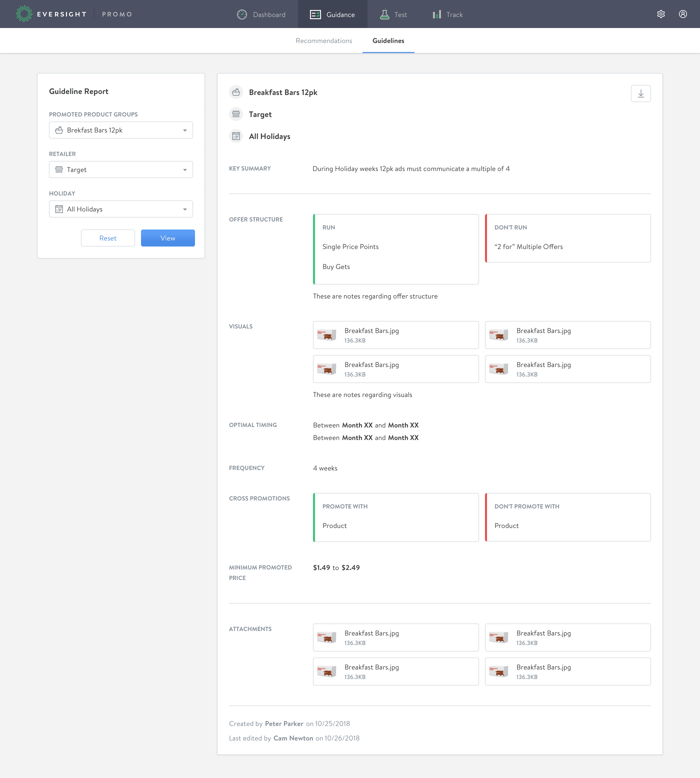Screen dimensions: 700x778
Task: Open the Track tab
Action: tap(448, 14)
